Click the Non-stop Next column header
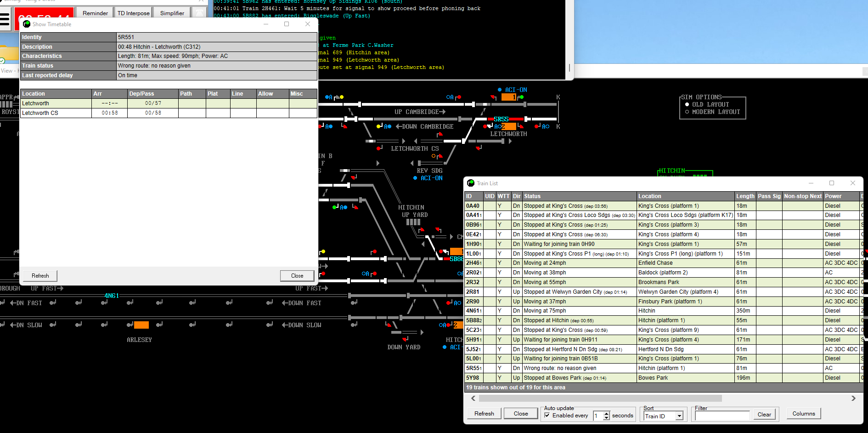The width and height of the screenshot is (868, 433). pyautogui.click(x=803, y=196)
